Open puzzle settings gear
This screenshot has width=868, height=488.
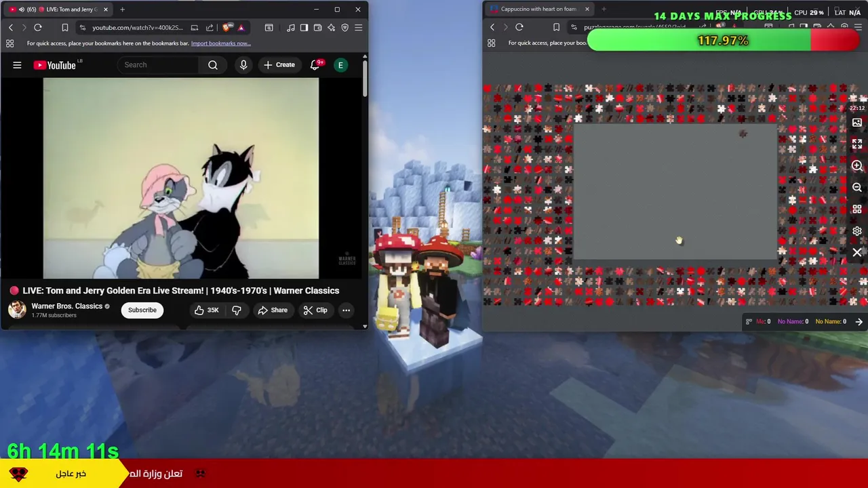pos(857,231)
